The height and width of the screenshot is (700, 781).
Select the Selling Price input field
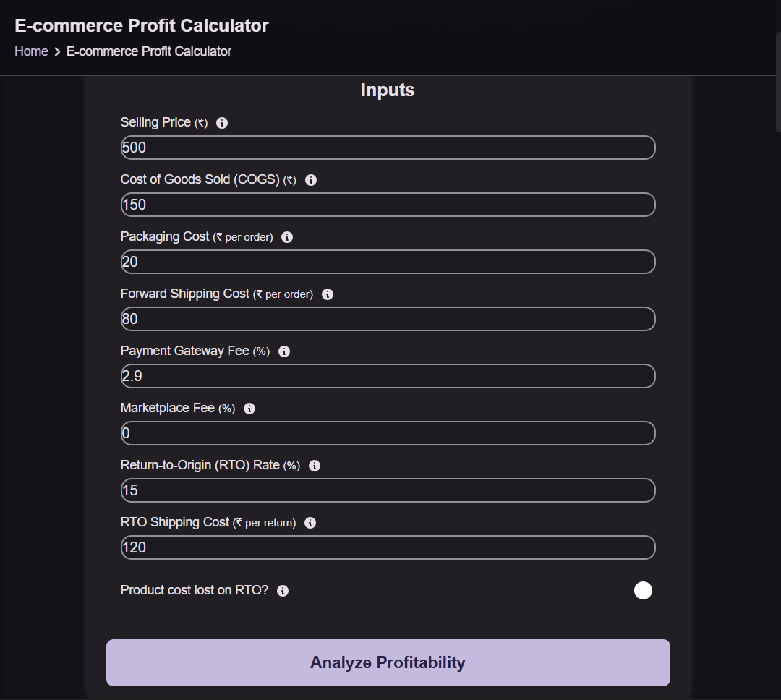388,148
